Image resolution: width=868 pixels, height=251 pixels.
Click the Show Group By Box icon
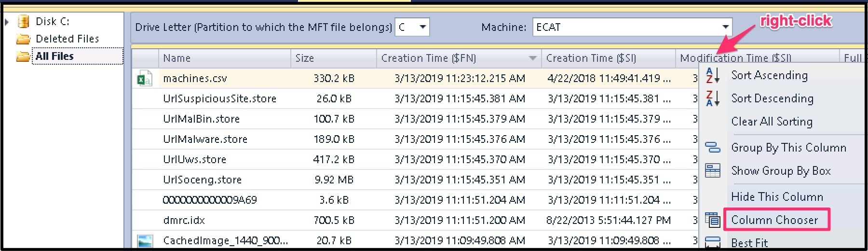coord(712,171)
